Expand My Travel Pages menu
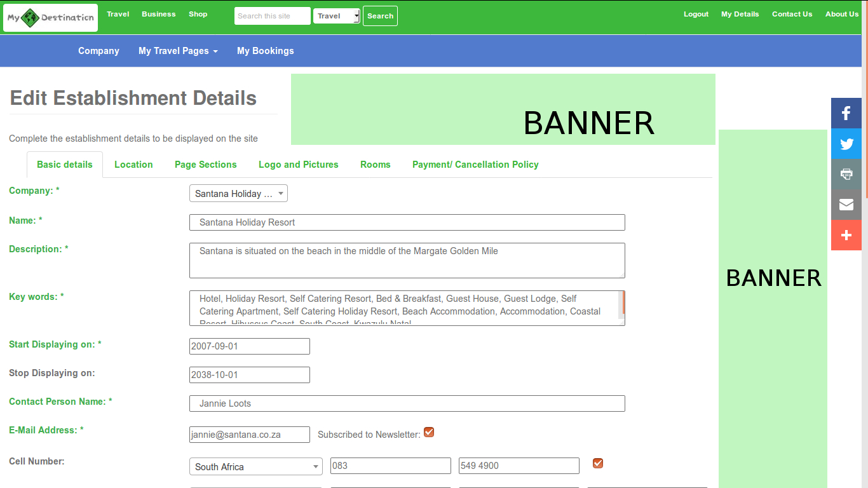 click(178, 51)
